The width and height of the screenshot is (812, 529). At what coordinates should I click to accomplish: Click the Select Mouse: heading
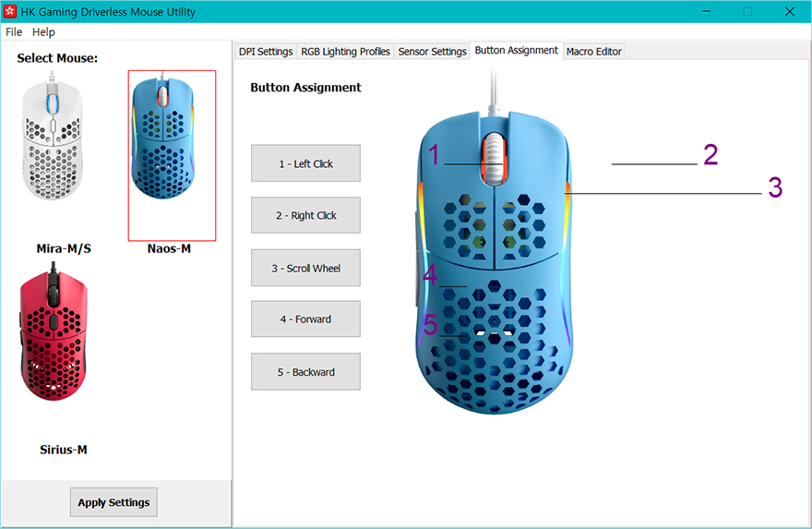pyautogui.click(x=57, y=58)
